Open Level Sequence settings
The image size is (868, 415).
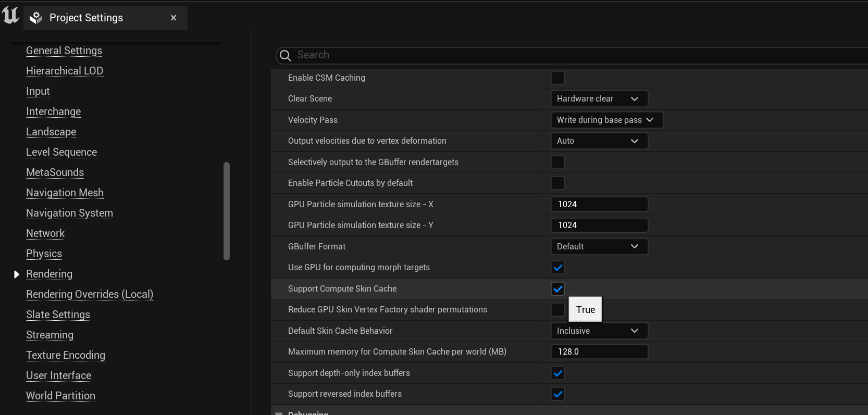click(61, 152)
